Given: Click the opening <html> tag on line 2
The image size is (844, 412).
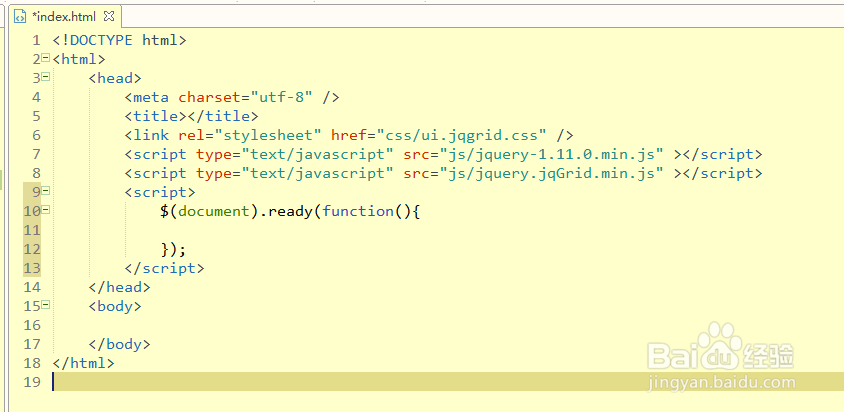Looking at the screenshot, I should click(x=79, y=59).
